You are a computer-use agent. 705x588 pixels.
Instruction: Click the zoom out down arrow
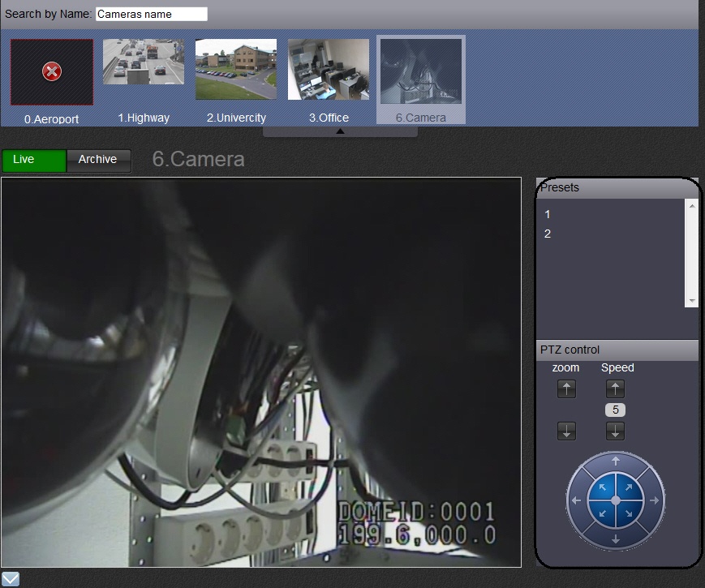tap(566, 431)
